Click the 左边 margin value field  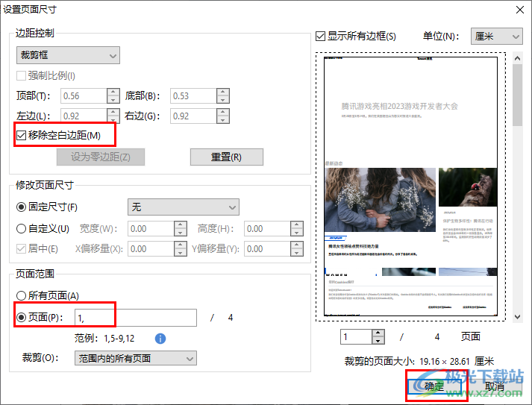click(84, 116)
